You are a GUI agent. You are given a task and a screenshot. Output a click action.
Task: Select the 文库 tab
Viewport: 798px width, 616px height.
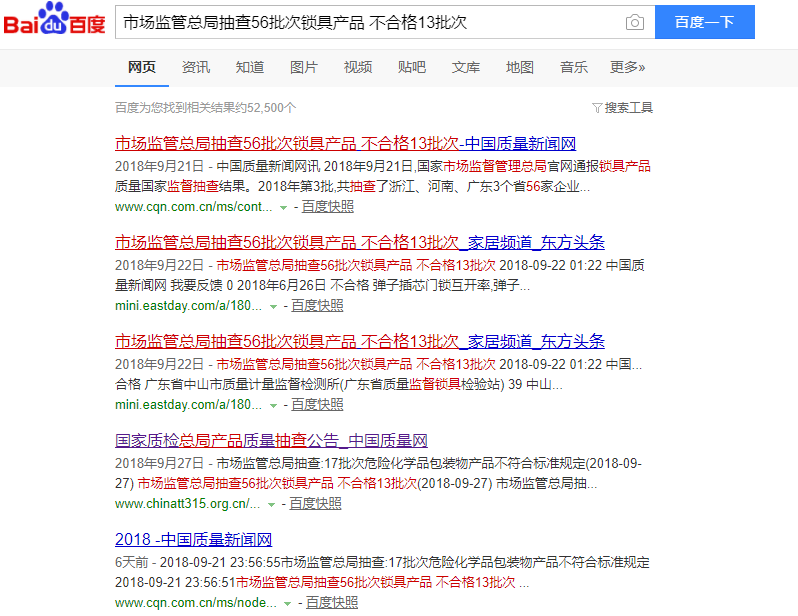click(x=465, y=67)
